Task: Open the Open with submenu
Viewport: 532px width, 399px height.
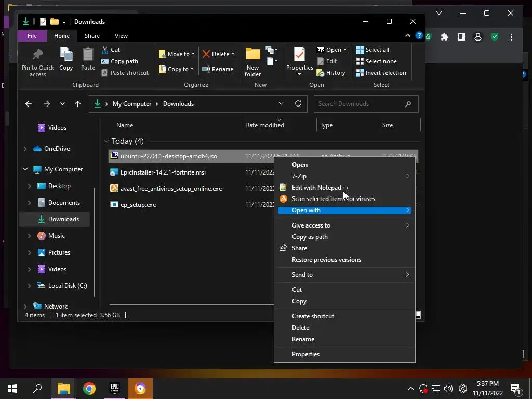Action: pyautogui.click(x=344, y=210)
